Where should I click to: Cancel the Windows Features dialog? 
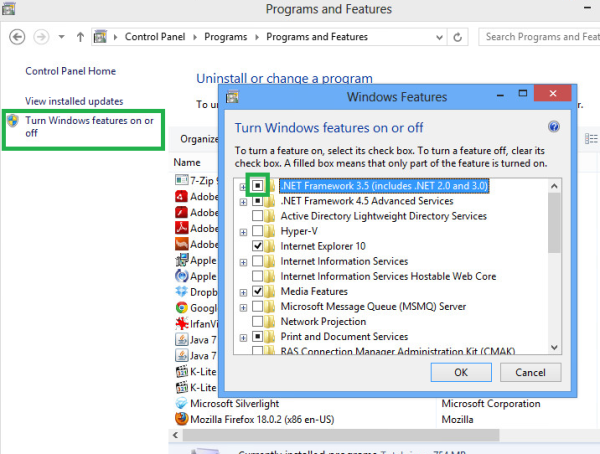click(x=530, y=372)
